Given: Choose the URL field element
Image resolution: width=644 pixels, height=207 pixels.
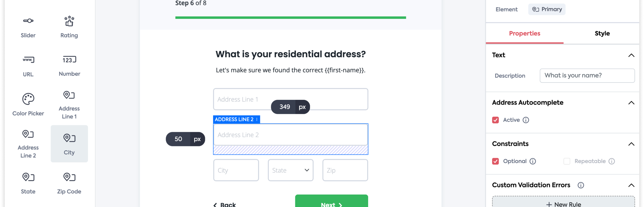Looking at the screenshot, I should [28, 66].
